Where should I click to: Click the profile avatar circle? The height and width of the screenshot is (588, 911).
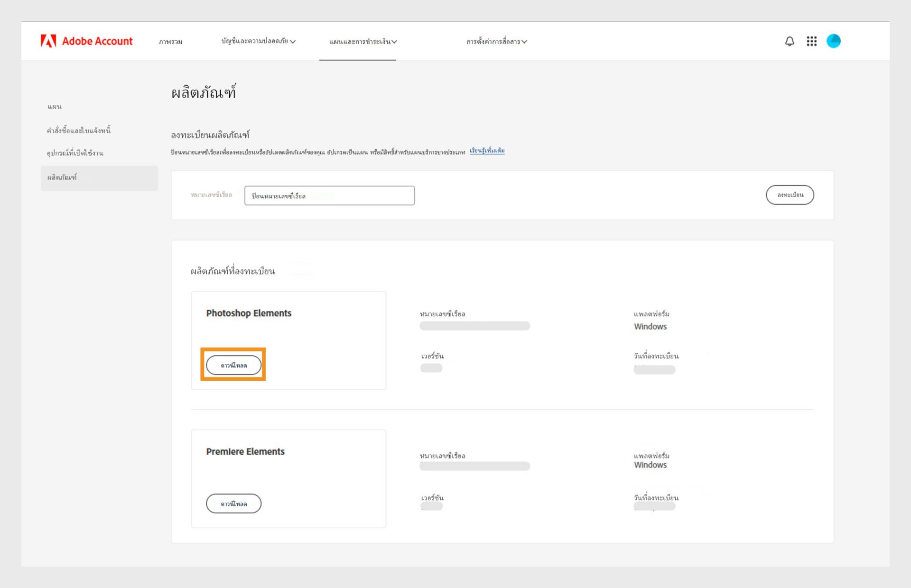(834, 41)
